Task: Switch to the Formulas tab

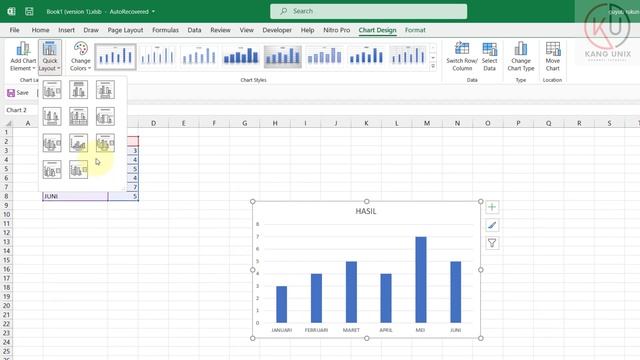Action: tap(165, 30)
